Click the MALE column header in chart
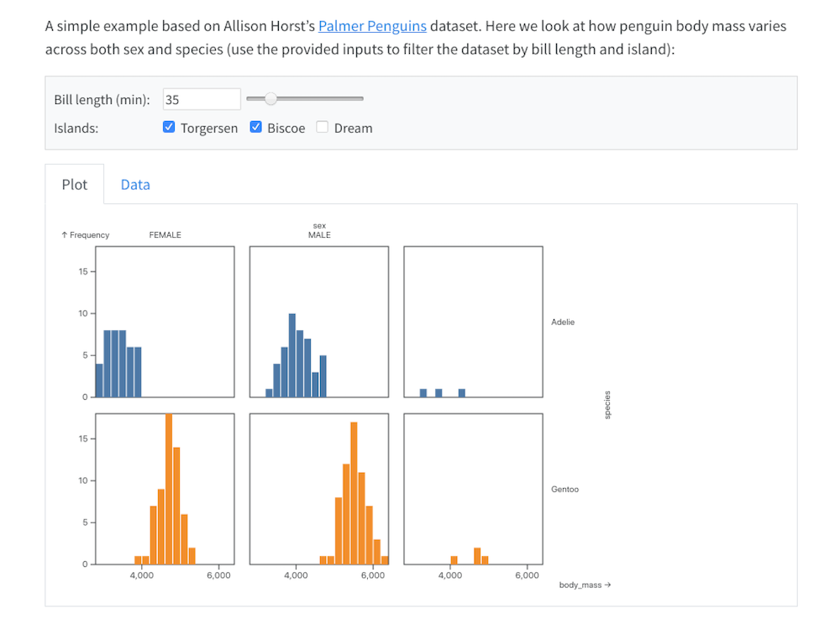Image resolution: width=840 pixels, height=630 pixels. 319,235
